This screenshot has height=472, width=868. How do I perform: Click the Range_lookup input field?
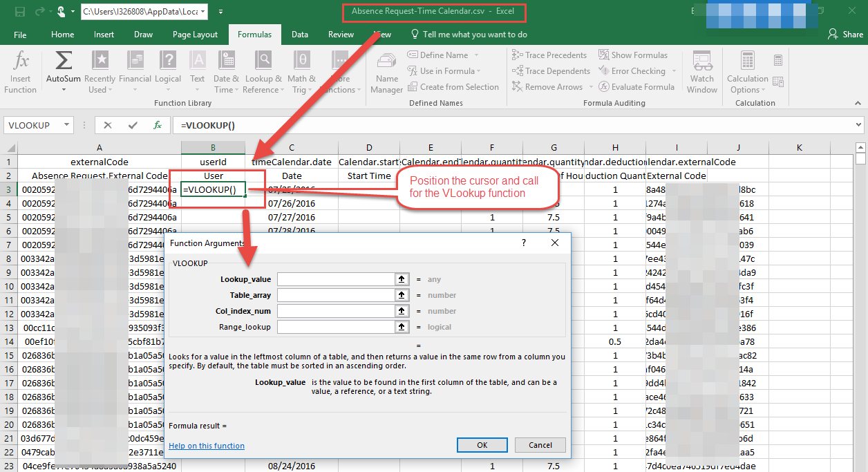pos(335,327)
